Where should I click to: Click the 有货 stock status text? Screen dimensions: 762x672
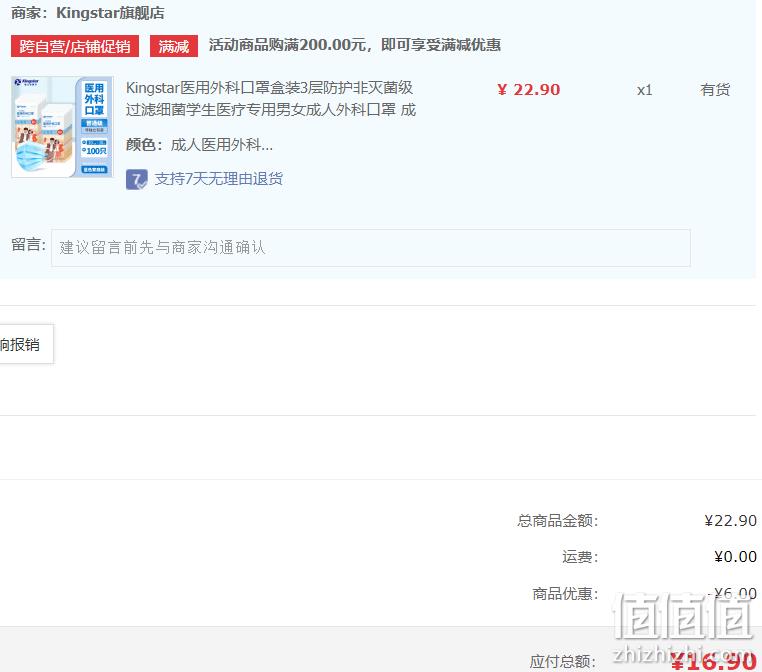coord(715,90)
